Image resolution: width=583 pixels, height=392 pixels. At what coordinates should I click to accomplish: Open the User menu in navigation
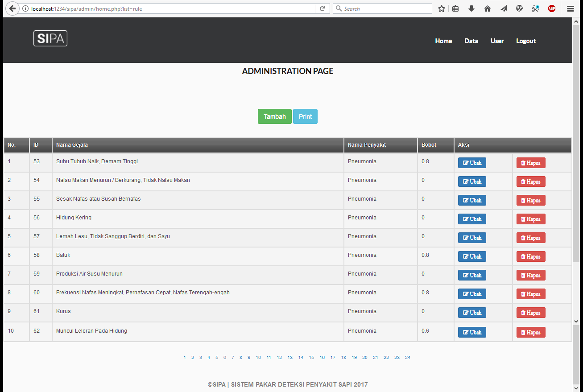[497, 41]
